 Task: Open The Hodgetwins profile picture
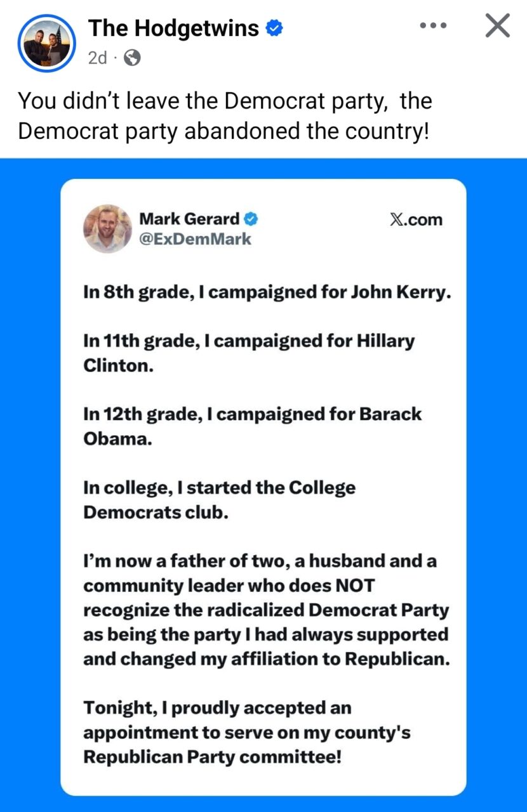(46, 43)
